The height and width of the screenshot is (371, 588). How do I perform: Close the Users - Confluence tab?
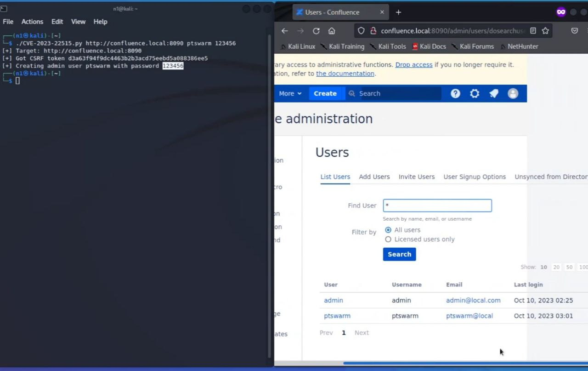[382, 12]
